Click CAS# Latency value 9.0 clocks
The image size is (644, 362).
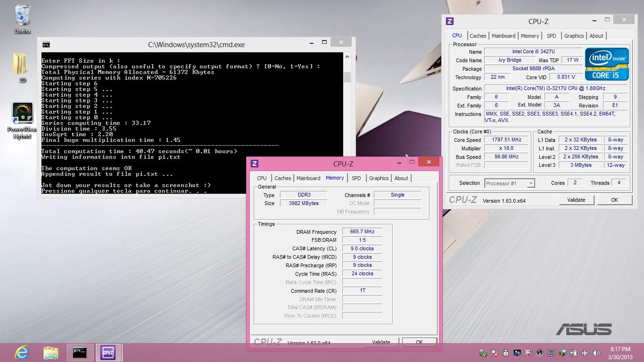pos(362,249)
